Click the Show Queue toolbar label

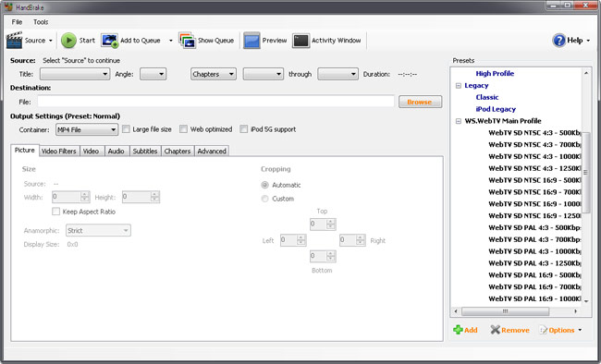pos(215,41)
